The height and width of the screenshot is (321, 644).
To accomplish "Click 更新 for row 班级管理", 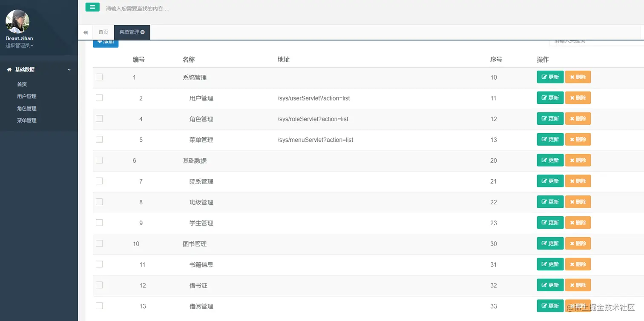I will tap(550, 202).
